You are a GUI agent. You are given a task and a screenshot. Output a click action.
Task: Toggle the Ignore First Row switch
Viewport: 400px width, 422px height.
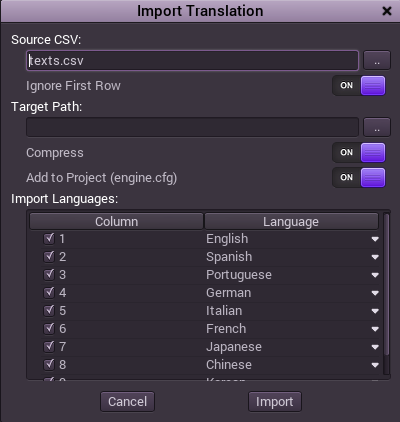pos(359,86)
